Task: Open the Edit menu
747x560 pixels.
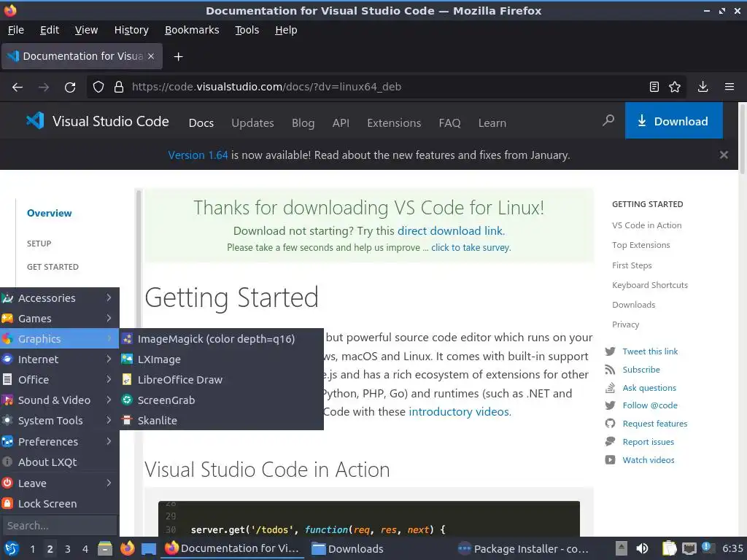Action: coord(50,30)
